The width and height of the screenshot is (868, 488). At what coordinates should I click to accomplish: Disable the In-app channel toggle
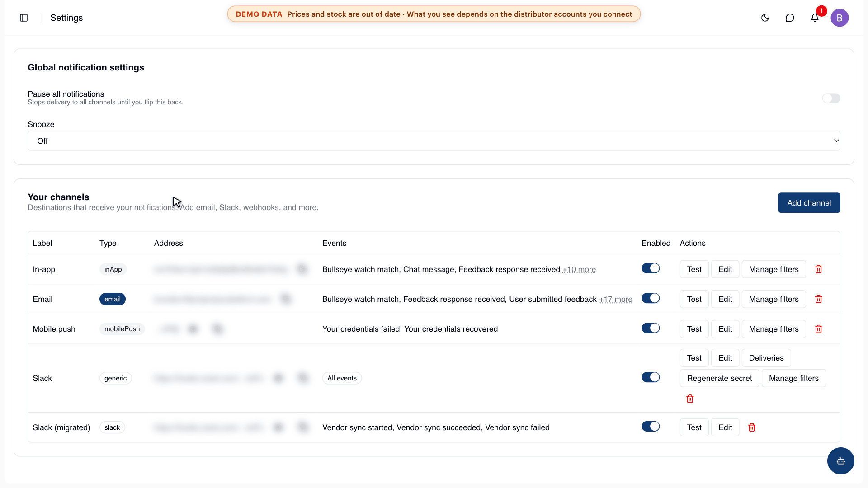click(651, 268)
